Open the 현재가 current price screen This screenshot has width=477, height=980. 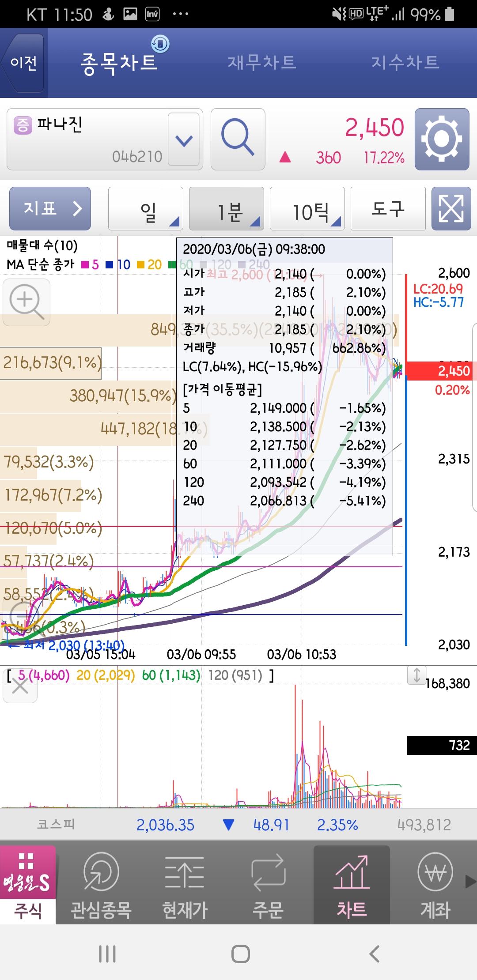(x=185, y=885)
